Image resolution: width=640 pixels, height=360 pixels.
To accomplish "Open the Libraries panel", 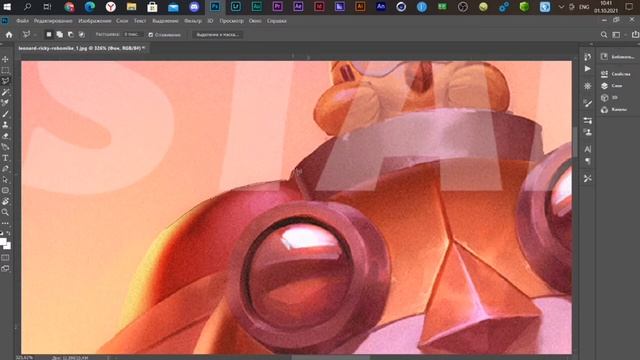I will (618, 57).
